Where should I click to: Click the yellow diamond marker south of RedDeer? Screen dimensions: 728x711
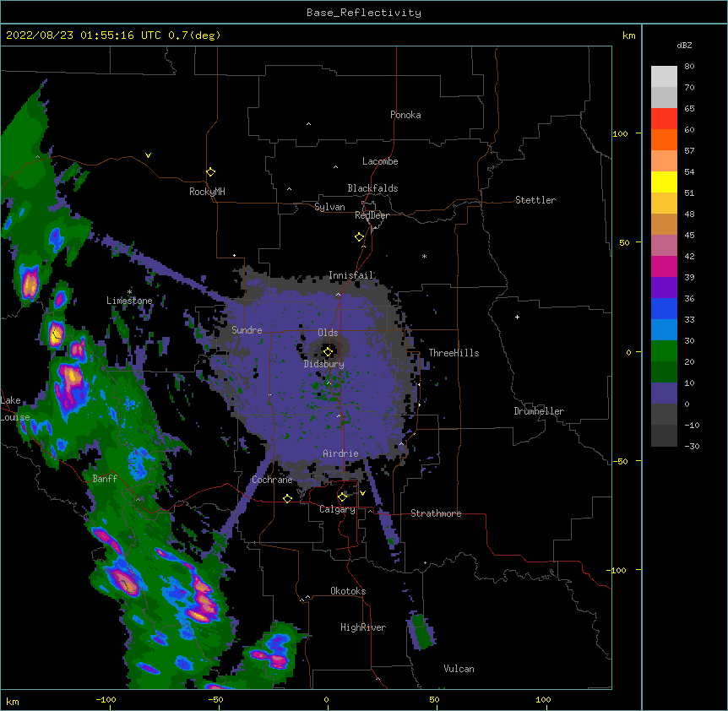click(x=359, y=237)
